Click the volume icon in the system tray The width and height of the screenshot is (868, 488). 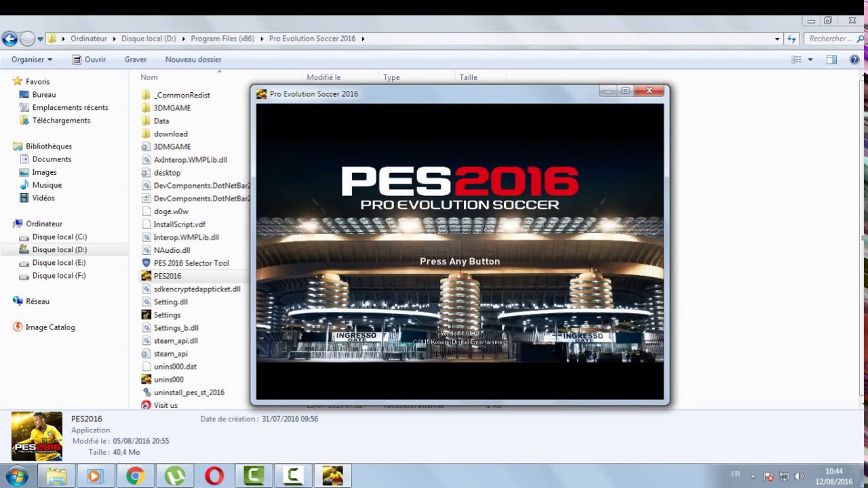pyautogui.click(x=799, y=476)
